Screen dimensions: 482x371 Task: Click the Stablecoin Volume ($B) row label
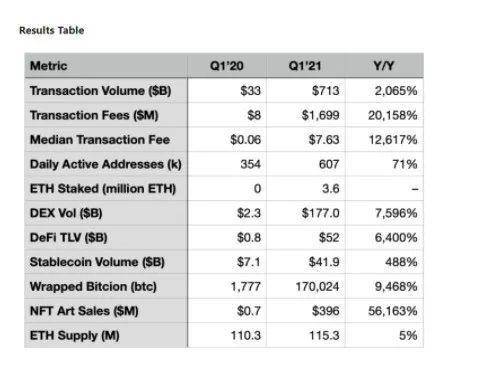[97, 262]
